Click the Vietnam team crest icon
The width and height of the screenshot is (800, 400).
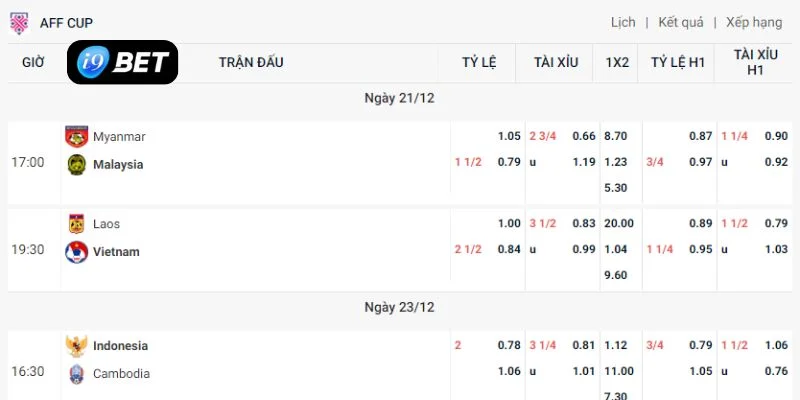[77, 252]
